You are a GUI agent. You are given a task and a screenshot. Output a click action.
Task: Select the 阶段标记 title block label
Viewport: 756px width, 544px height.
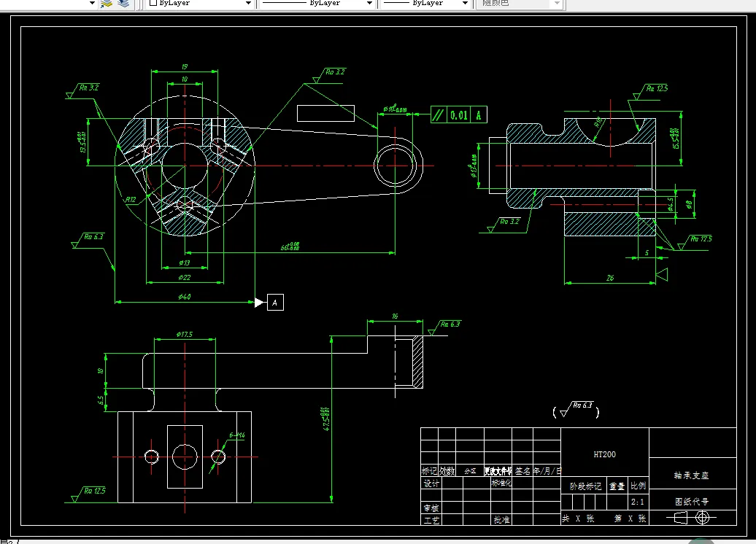click(x=585, y=486)
